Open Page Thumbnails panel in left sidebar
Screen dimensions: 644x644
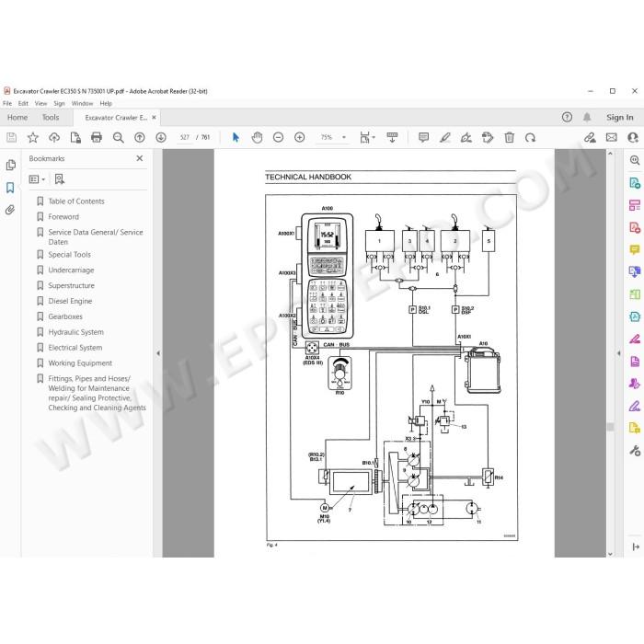[x=11, y=165]
